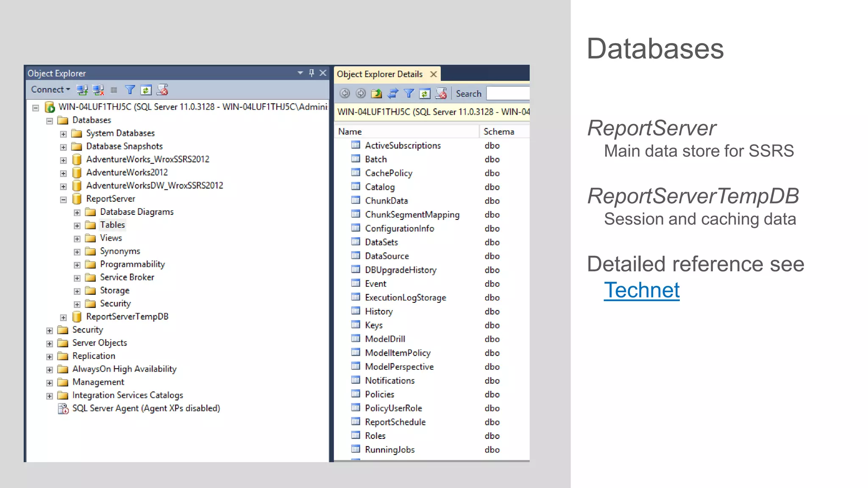Click ReportServerTempDB database cylinder icon
The height and width of the screenshot is (488, 868).
[77, 316]
